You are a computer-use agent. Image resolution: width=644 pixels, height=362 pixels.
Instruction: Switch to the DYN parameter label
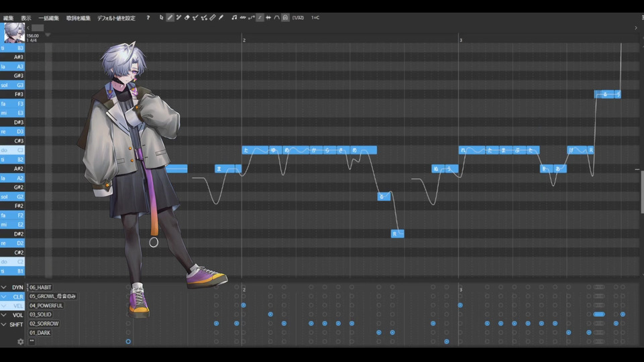(x=17, y=288)
